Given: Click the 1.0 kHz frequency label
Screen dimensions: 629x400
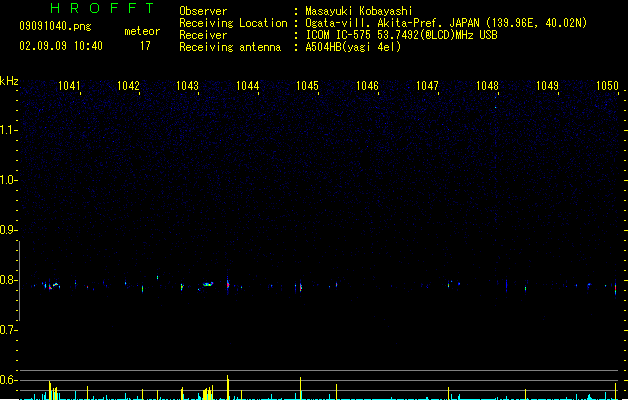Looking at the screenshot, I should [x=7, y=180].
